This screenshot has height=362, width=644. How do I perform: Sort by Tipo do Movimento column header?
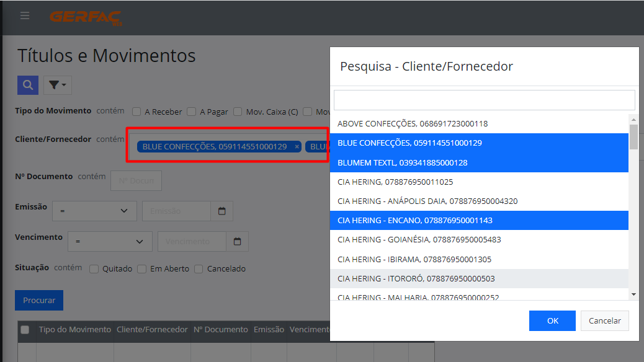click(x=74, y=330)
